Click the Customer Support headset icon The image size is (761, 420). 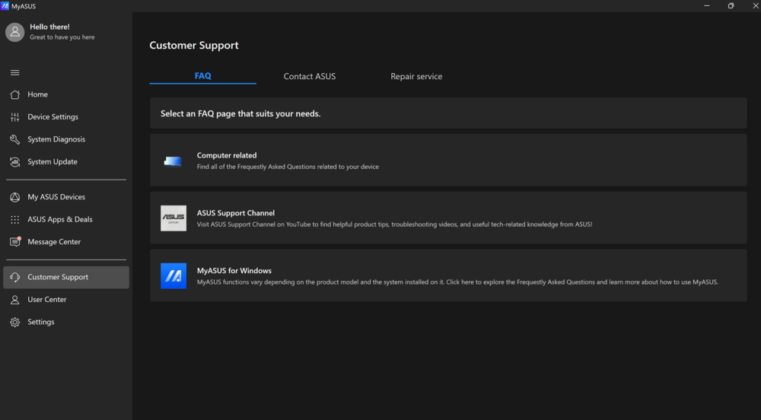[15, 277]
